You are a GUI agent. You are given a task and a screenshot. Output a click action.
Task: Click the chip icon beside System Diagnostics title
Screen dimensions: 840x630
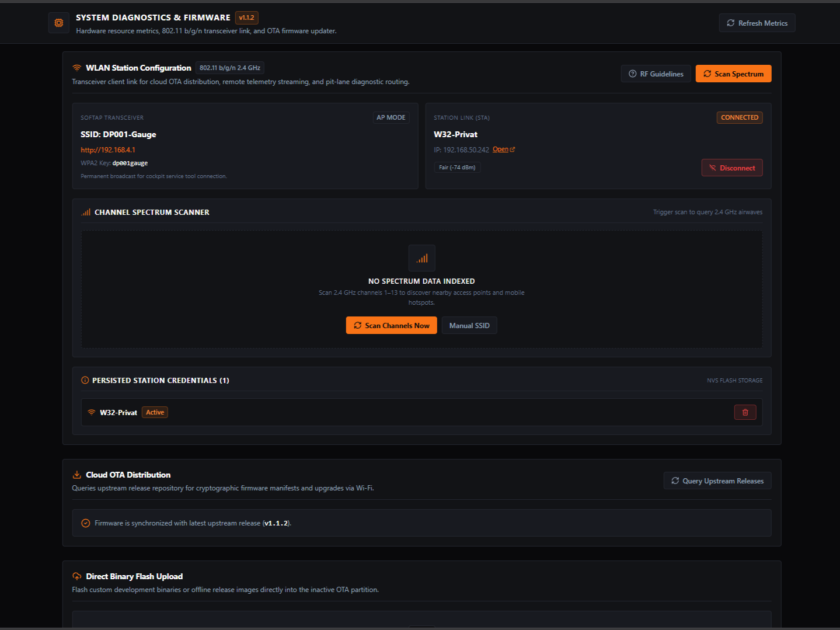point(59,23)
